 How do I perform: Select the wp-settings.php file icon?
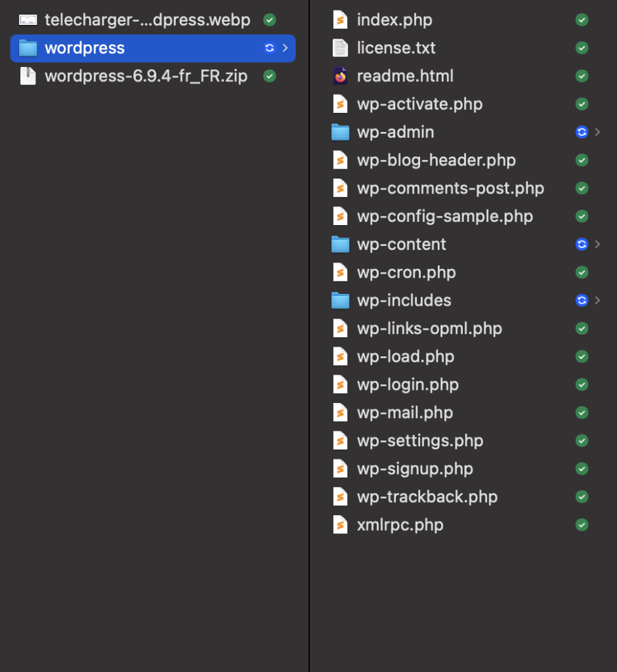341,441
